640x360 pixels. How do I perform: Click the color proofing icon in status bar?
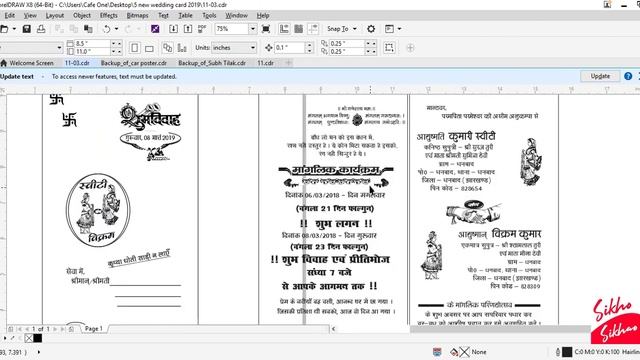(x=437, y=352)
